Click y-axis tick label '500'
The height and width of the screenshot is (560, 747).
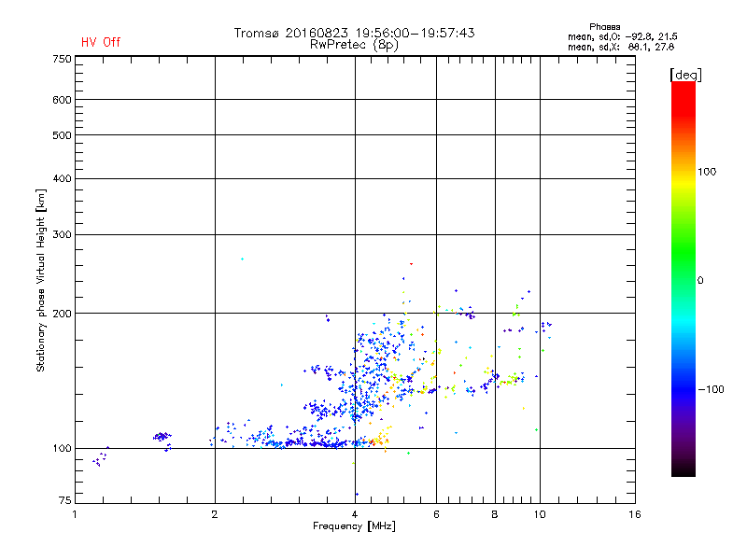[x=62, y=135]
